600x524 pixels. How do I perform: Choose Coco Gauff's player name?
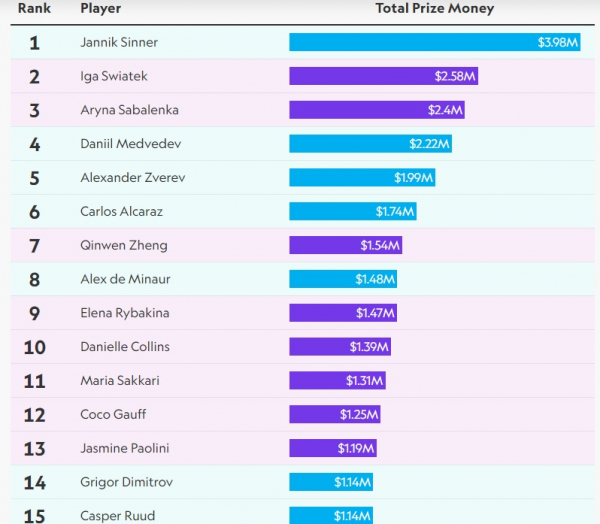(x=114, y=414)
